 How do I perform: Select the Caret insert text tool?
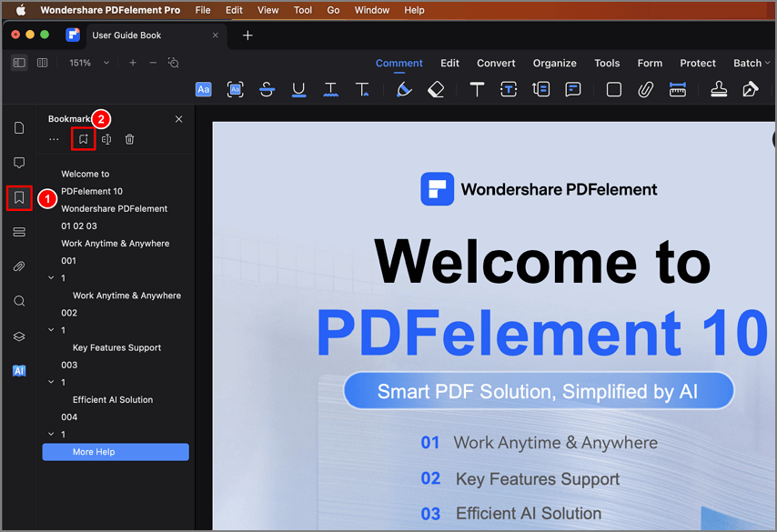362,90
